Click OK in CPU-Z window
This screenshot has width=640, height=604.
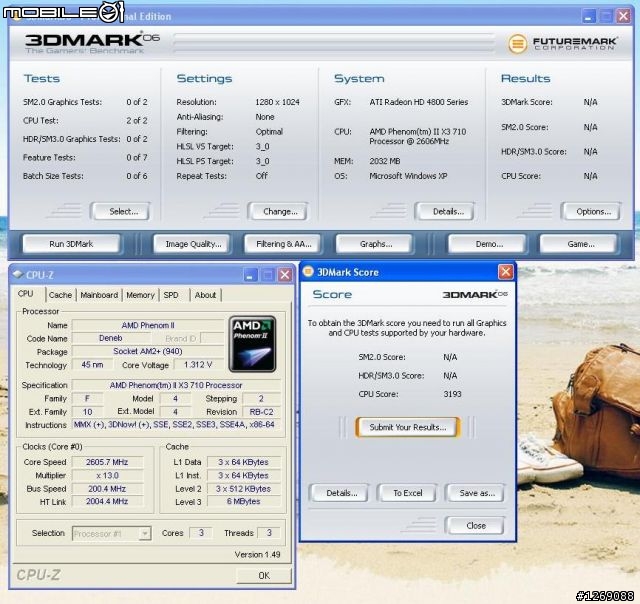tap(264, 575)
